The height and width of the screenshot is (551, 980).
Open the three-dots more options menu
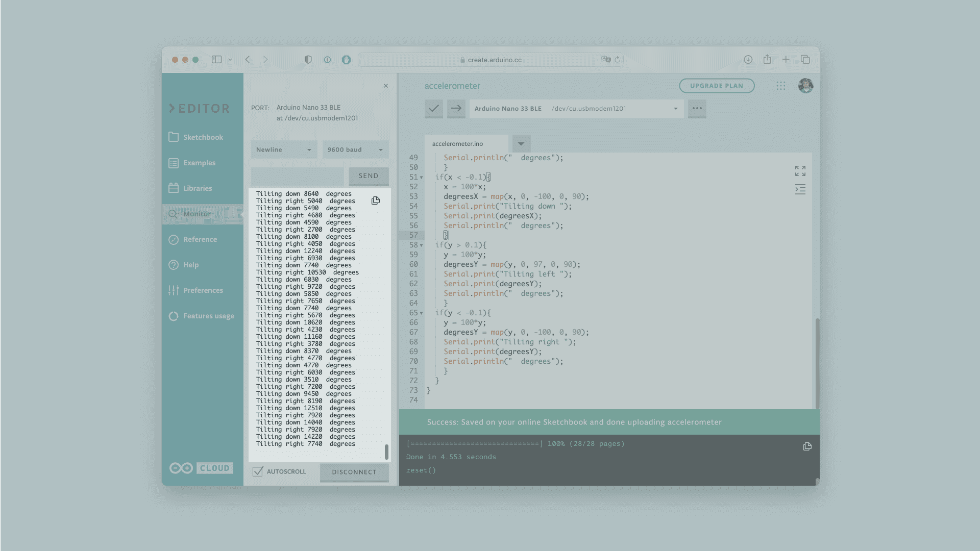point(697,109)
